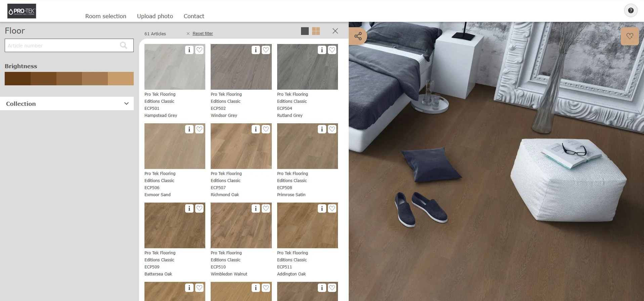644x301 pixels.
Task: Click the search magnifier in article number field
Action: tap(124, 45)
